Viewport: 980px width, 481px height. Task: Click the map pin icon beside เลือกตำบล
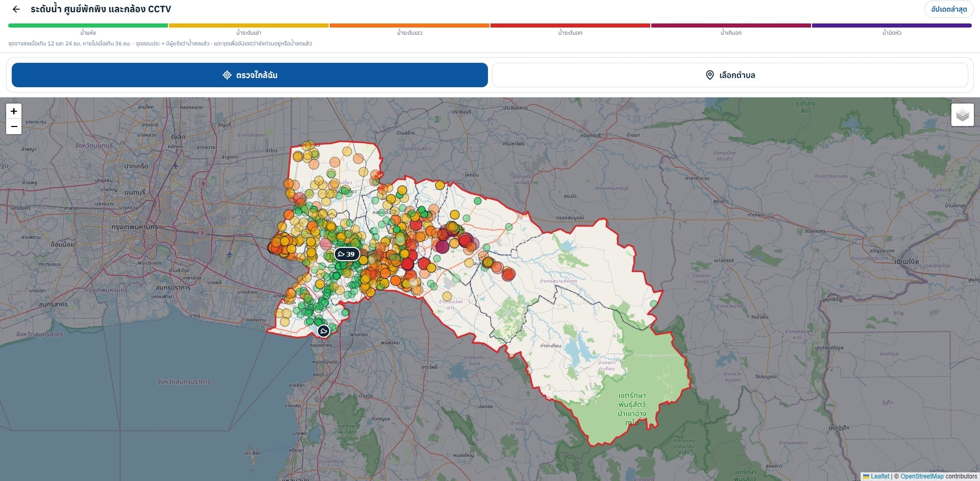709,75
